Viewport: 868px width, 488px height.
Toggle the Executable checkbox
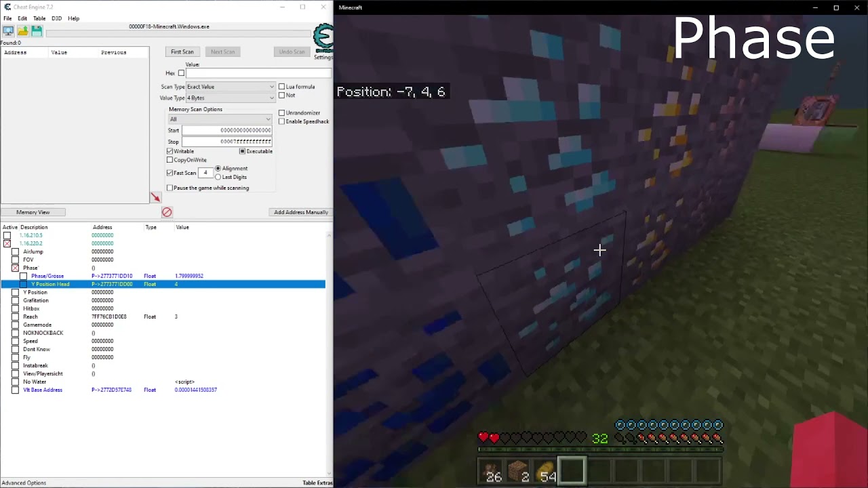(242, 151)
